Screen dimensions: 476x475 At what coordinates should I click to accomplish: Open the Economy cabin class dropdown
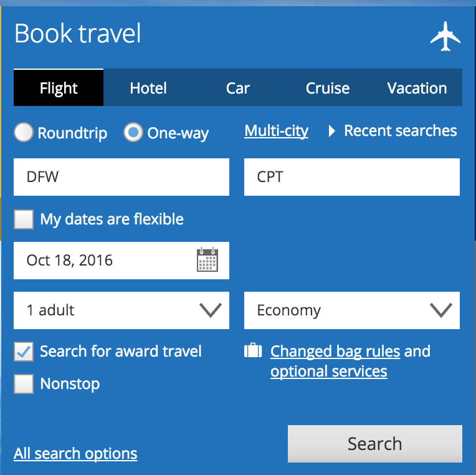pos(352,310)
